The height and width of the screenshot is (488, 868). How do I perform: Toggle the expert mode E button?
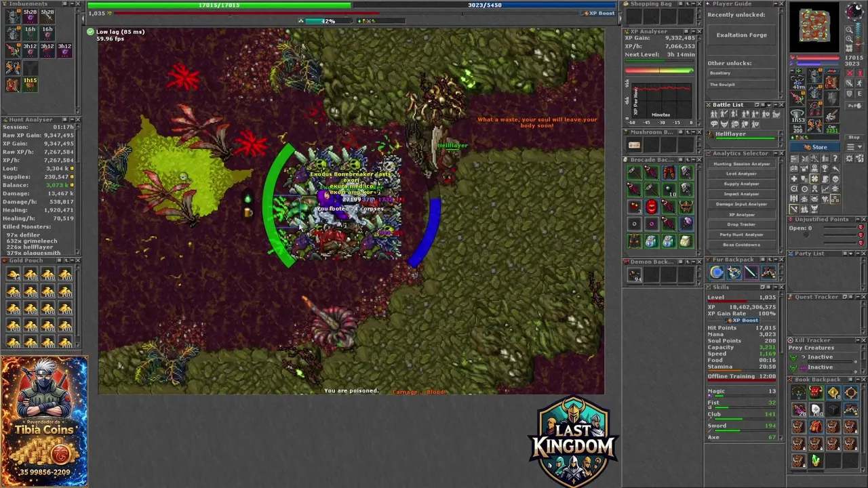859,94
